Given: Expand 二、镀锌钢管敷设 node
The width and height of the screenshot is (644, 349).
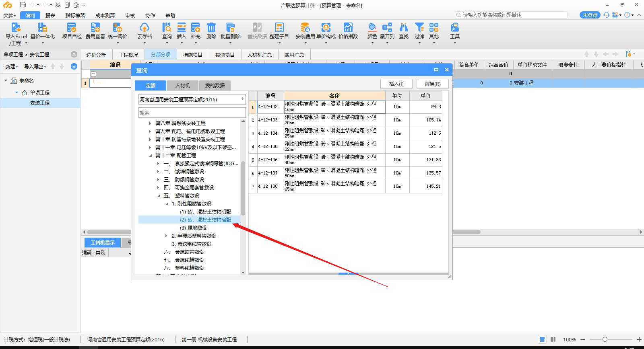Looking at the screenshot, I should pos(158,172).
